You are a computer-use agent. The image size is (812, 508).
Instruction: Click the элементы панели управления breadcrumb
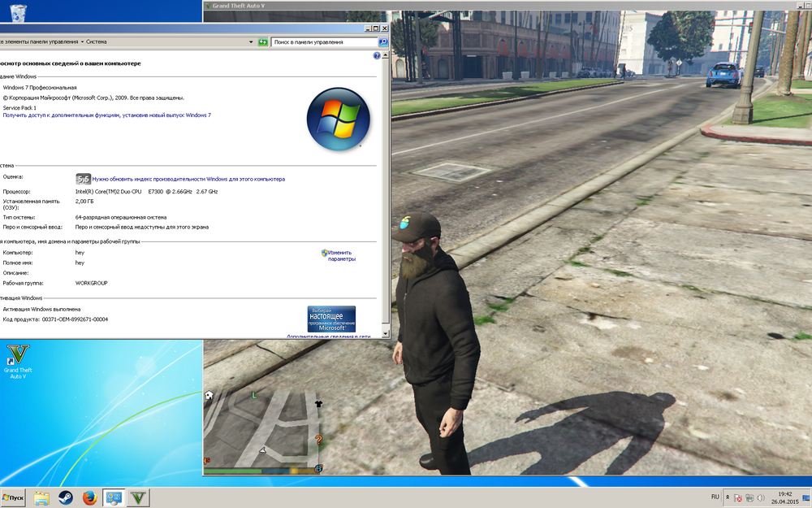coord(39,42)
